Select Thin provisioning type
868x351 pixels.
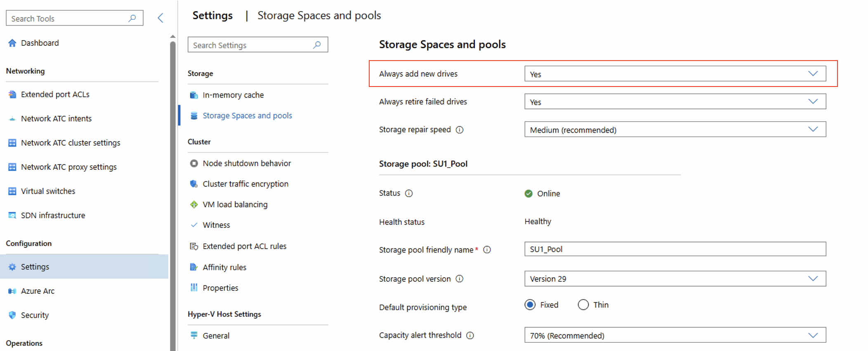(x=583, y=305)
